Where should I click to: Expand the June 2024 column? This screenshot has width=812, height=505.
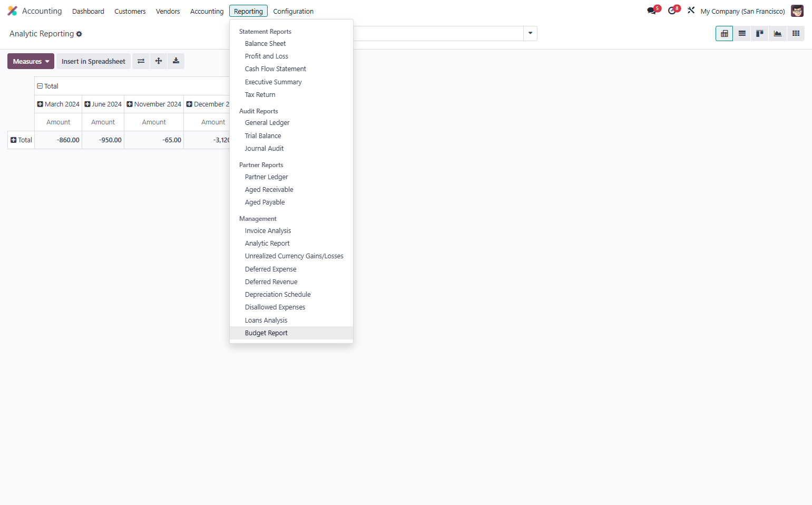pyautogui.click(x=103, y=104)
